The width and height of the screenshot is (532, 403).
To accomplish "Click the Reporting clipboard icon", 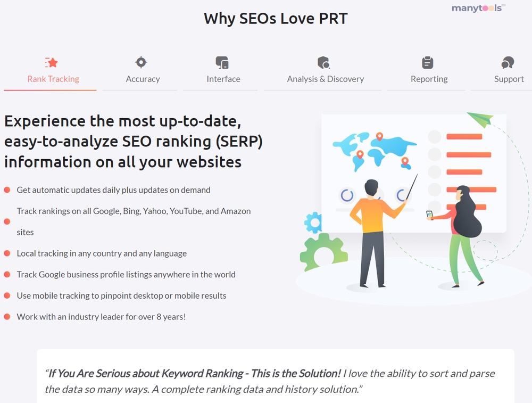I will pos(428,63).
